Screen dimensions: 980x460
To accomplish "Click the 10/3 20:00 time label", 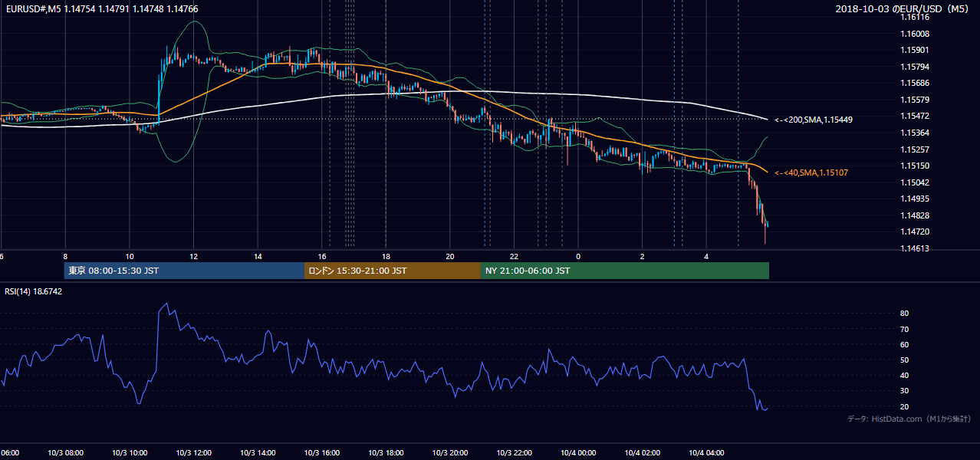I will [x=450, y=453].
